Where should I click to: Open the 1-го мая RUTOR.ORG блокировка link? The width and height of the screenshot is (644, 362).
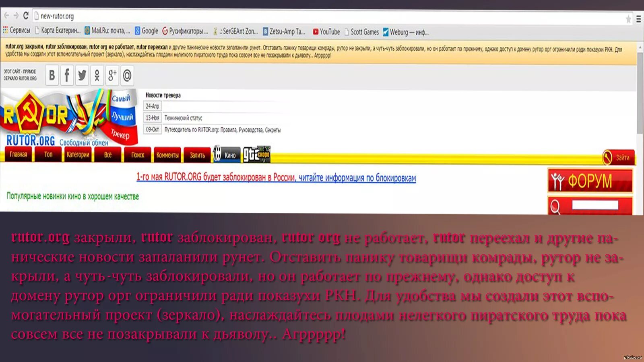276,177
